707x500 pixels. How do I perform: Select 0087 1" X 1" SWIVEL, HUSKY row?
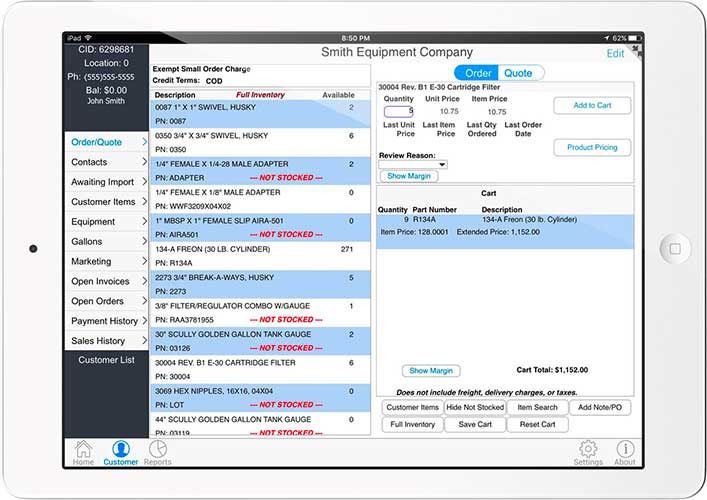tap(260, 114)
